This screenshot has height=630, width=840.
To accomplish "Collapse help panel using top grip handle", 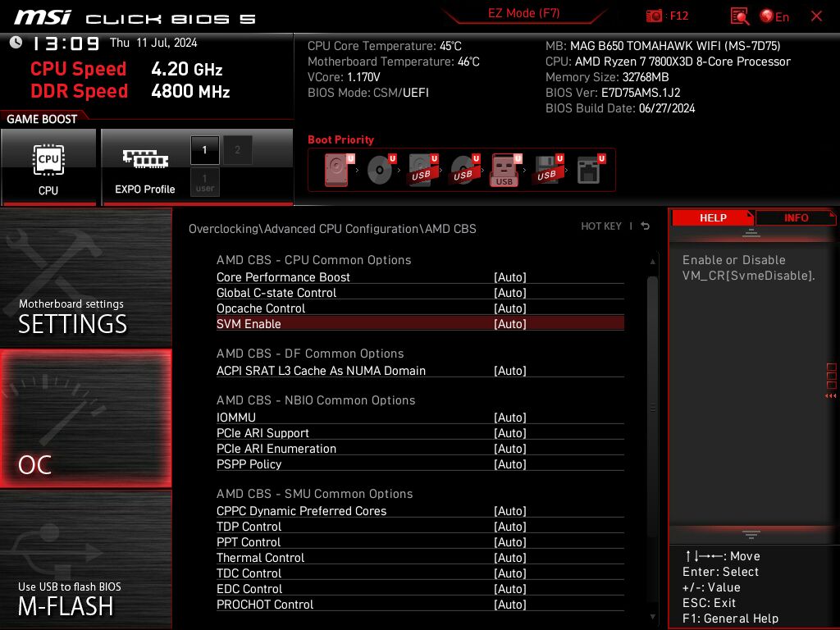I will coord(751,232).
